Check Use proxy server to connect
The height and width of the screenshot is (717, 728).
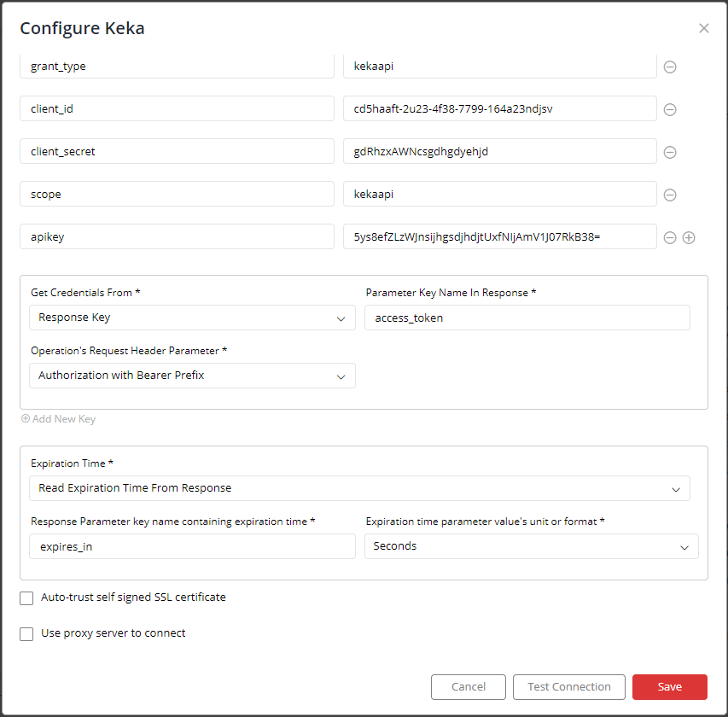click(x=26, y=634)
